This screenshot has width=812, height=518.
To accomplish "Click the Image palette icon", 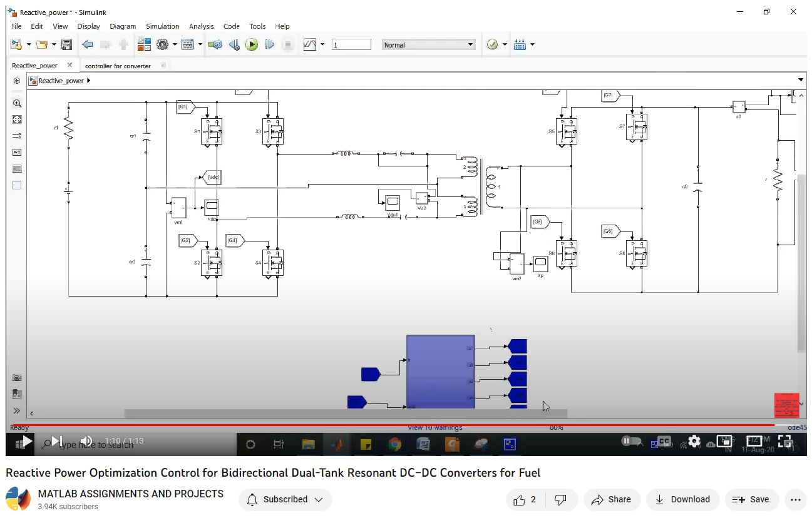I will coord(17,168).
